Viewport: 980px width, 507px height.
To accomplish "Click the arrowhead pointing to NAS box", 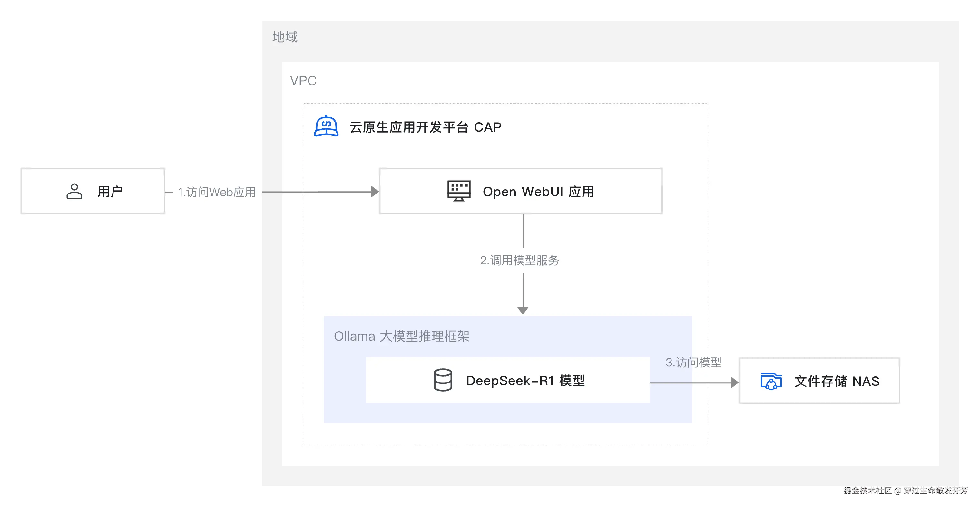I will 734,383.
